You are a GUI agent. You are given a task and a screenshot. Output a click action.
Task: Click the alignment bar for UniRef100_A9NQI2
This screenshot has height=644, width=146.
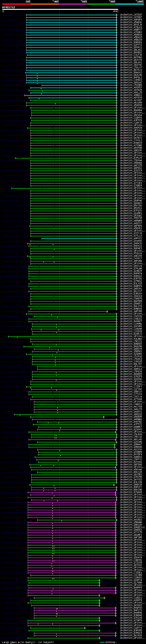tap(71, 95)
